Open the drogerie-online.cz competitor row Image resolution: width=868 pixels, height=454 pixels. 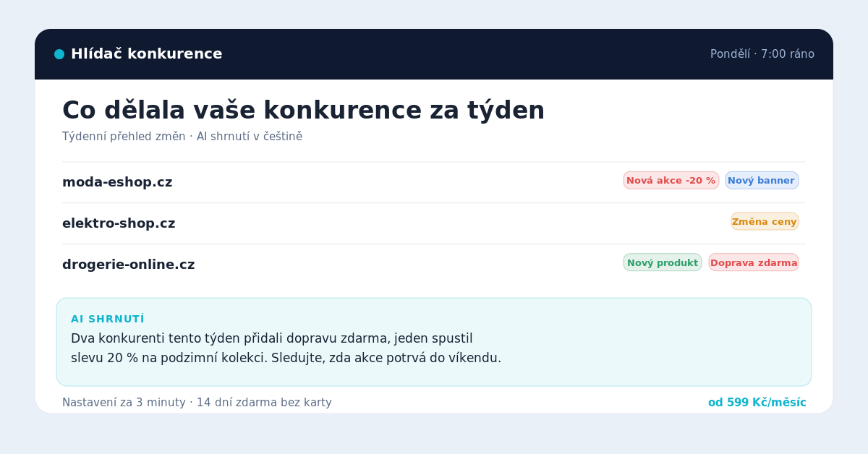(433, 265)
